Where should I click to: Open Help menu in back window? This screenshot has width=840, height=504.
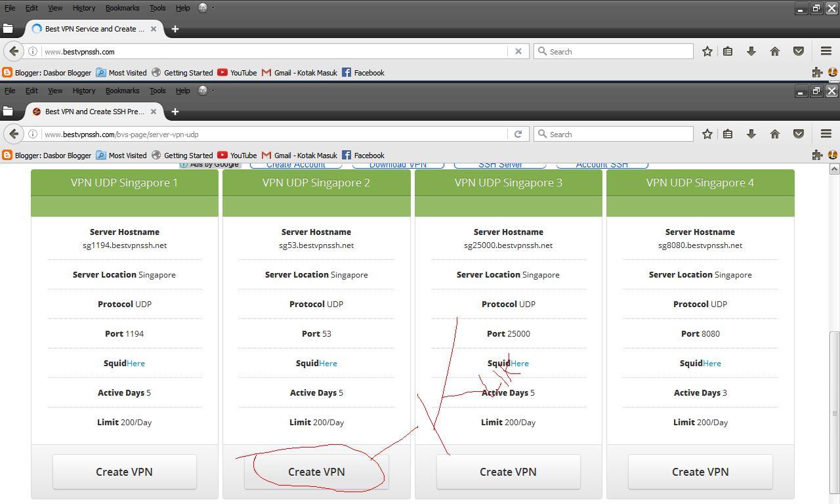[x=183, y=8]
